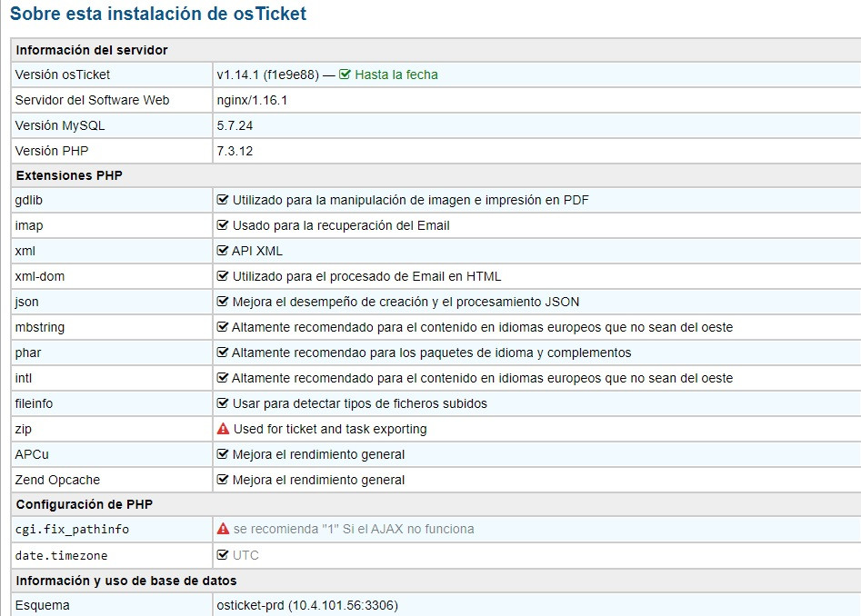The height and width of the screenshot is (616, 861).
Task: Click the osticket-prd schema value
Action: [306, 605]
